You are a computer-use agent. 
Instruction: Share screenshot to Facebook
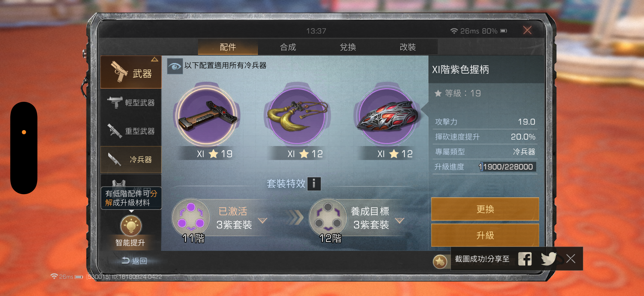(x=524, y=258)
